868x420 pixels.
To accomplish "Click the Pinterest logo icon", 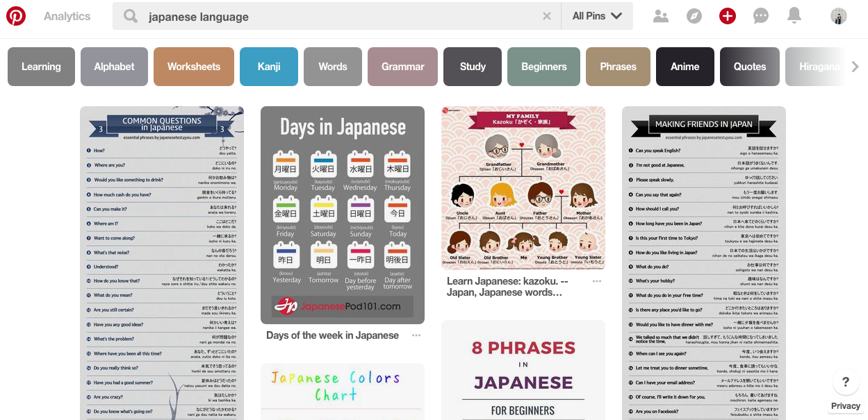I will (x=16, y=16).
